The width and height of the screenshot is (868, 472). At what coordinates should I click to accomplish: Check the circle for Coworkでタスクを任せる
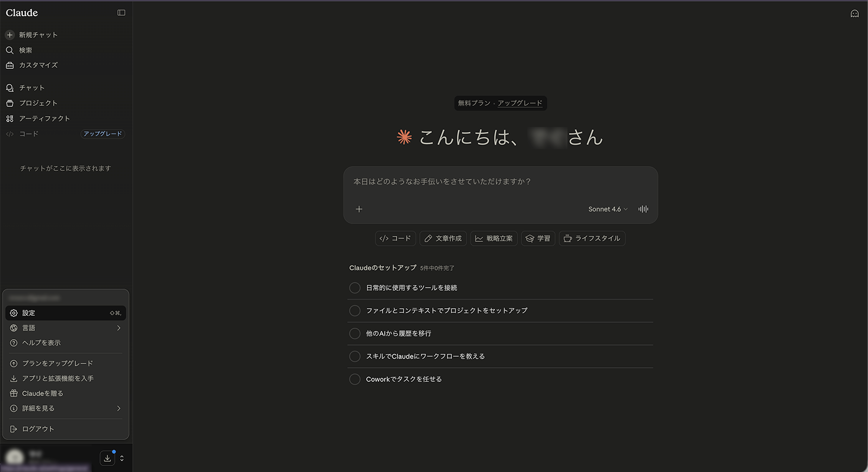click(355, 379)
